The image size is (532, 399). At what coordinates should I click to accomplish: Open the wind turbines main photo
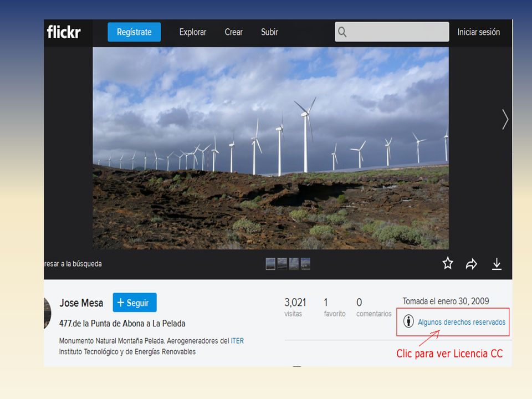271,149
